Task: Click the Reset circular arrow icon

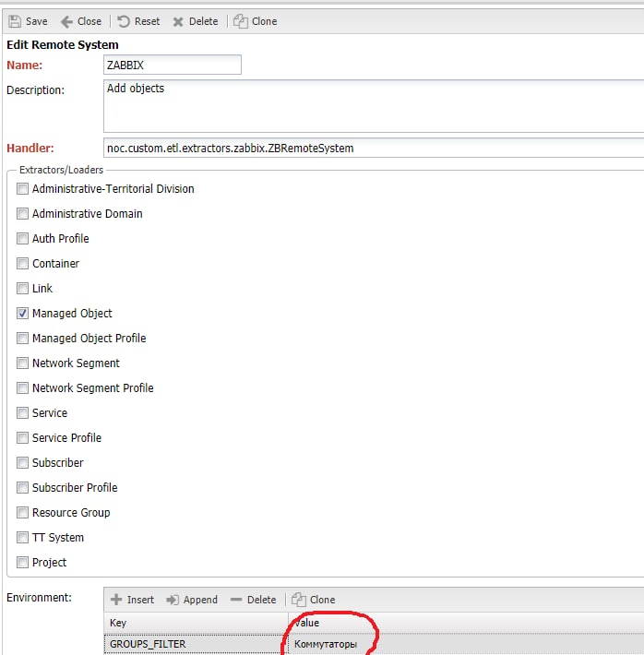Action: click(124, 21)
